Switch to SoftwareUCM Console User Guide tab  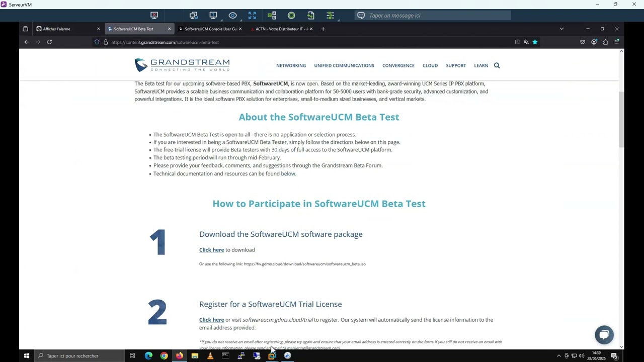(x=210, y=29)
